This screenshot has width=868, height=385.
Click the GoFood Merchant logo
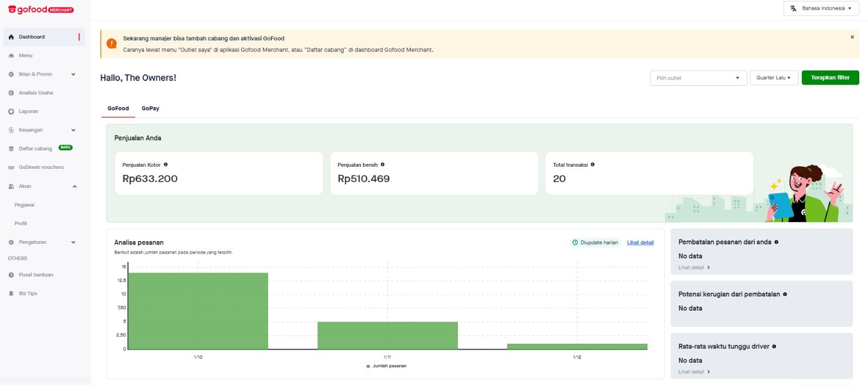pos(41,9)
